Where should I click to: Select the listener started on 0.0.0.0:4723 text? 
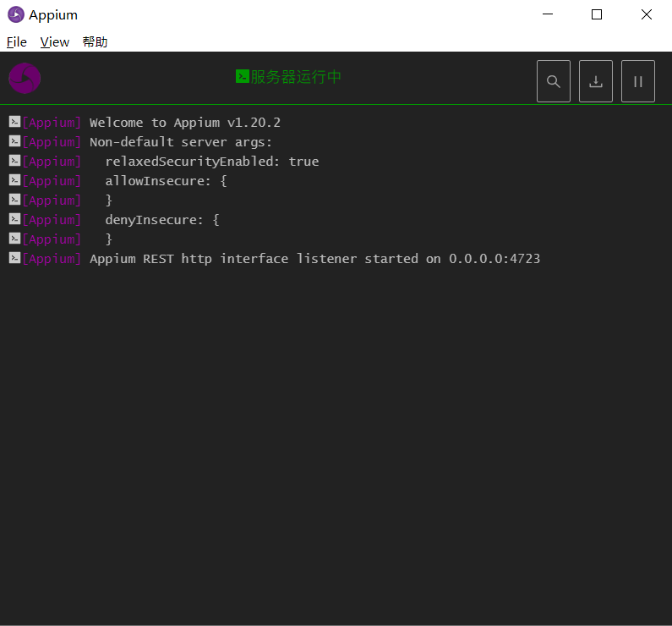tap(315, 259)
